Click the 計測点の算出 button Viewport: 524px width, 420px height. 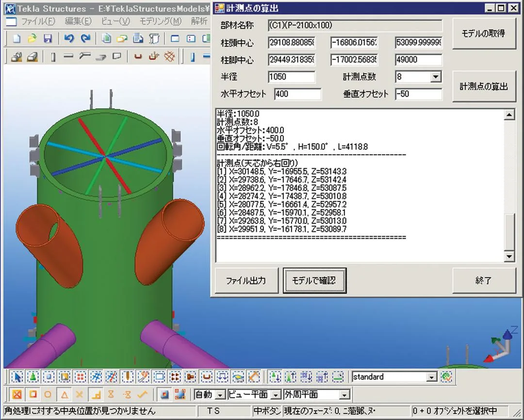point(484,86)
